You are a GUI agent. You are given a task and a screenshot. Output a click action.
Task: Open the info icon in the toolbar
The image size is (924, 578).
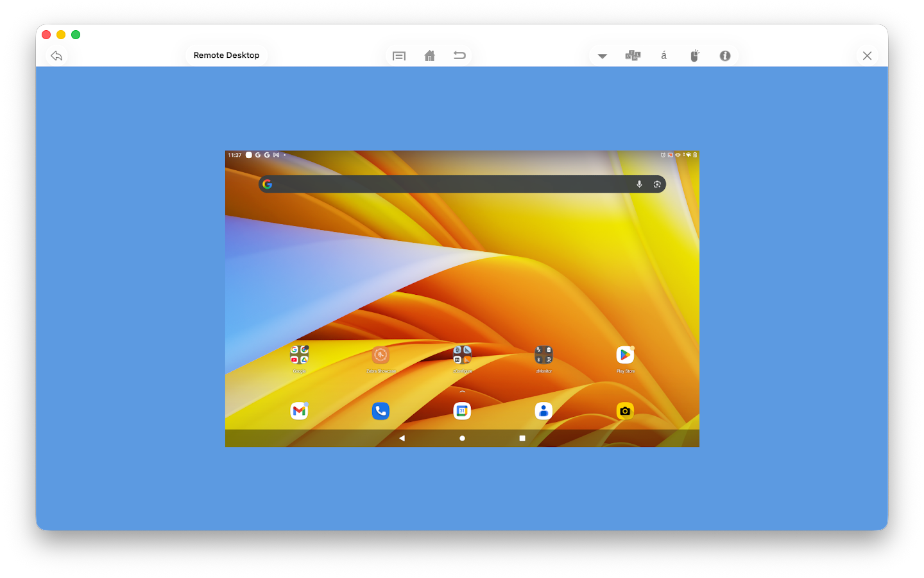point(725,56)
